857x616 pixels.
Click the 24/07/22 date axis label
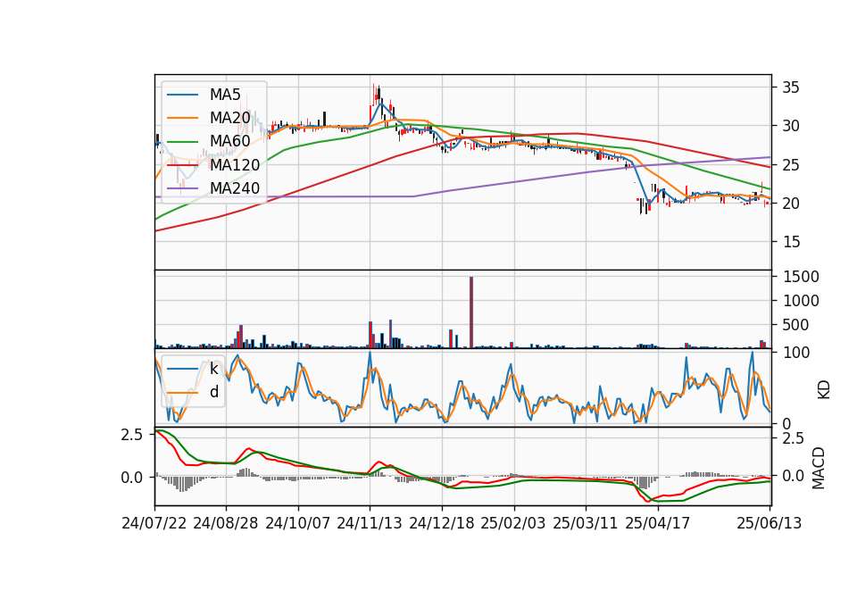tap(154, 523)
